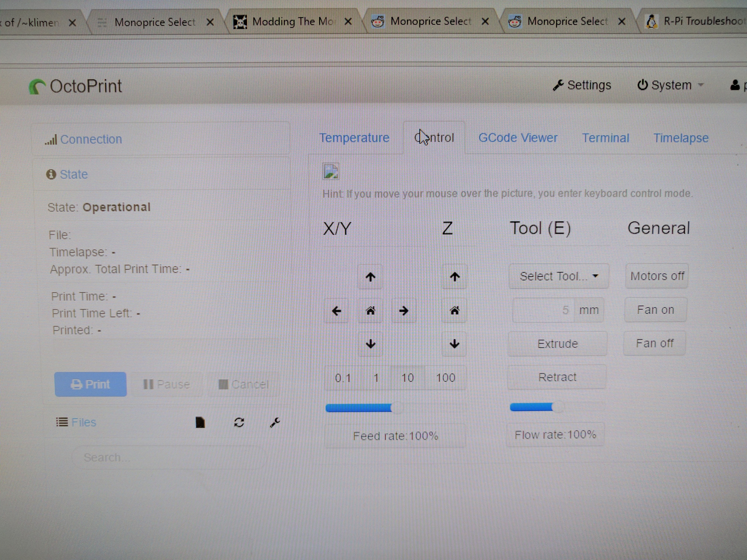Lower the Z axis down arrow

[x=454, y=344]
